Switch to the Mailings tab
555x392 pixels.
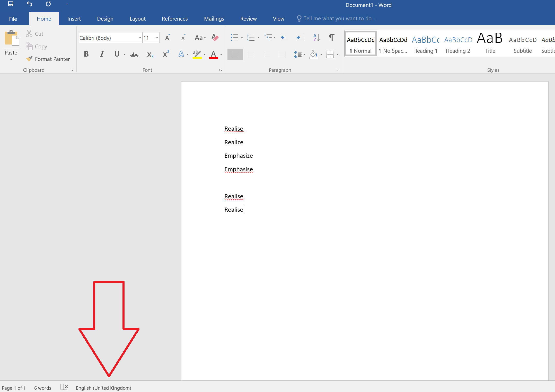click(x=214, y=19)
